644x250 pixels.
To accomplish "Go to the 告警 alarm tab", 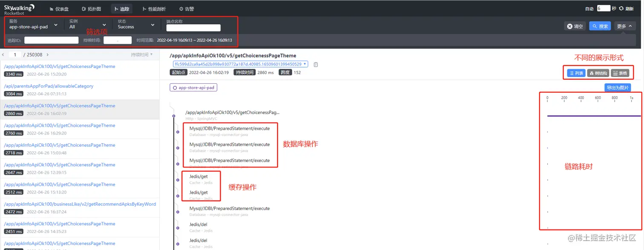I will (187, 9).
